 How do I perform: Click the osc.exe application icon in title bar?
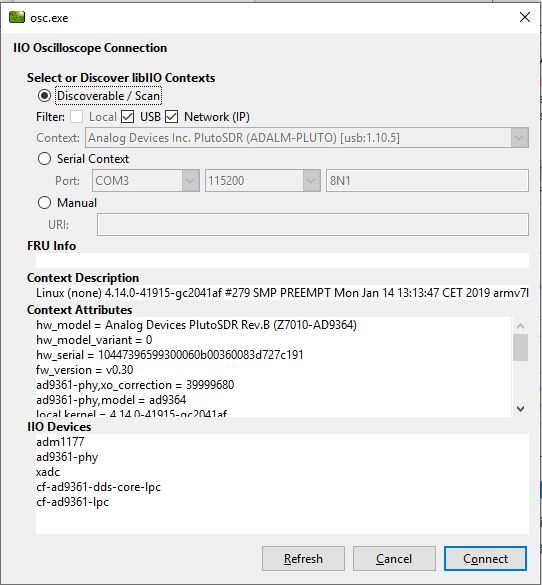[17, 17]
